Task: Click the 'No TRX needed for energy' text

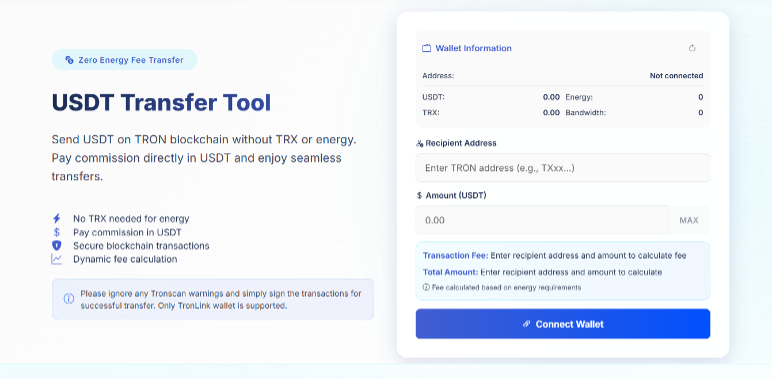Action: click(x=131, y=219)
